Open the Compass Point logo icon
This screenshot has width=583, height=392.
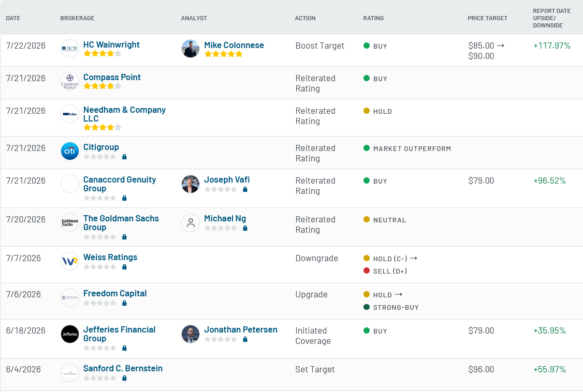[x=70, y=81]
